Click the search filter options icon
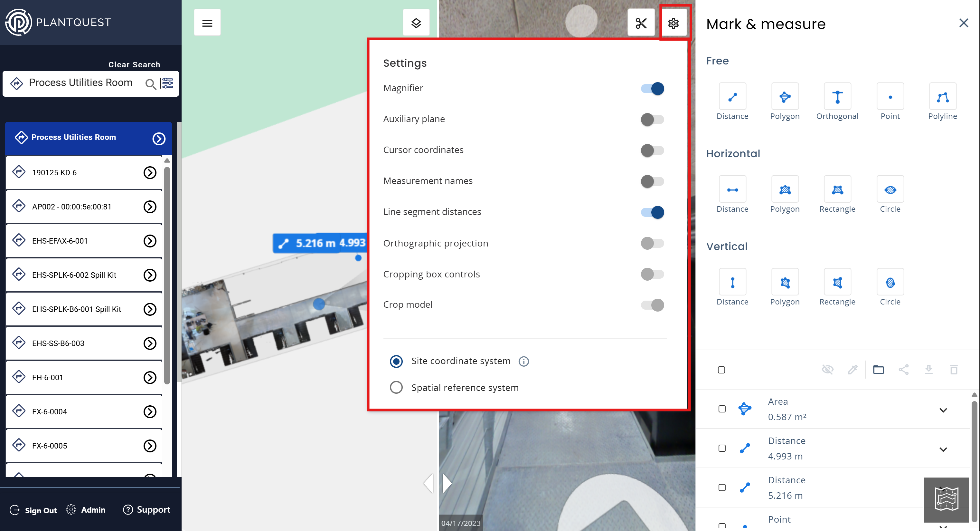This screenshot has width=980, height=531. 167,83
